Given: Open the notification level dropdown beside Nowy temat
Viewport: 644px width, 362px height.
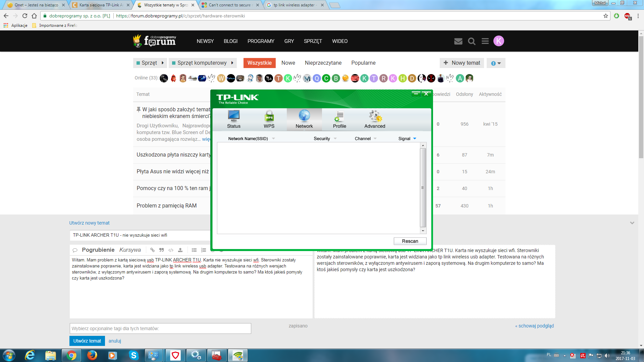Looking at the screenshot, I should (496, 63).
